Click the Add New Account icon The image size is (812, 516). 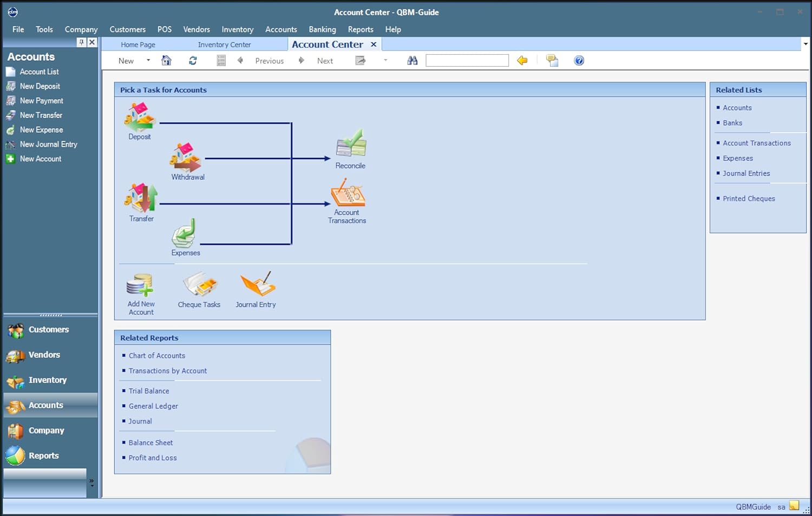coord(140,285)
